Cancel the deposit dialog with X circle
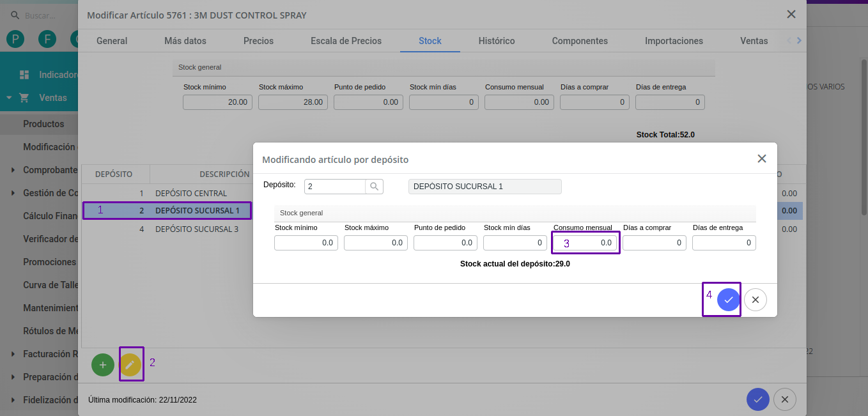 tap(756, 300)
